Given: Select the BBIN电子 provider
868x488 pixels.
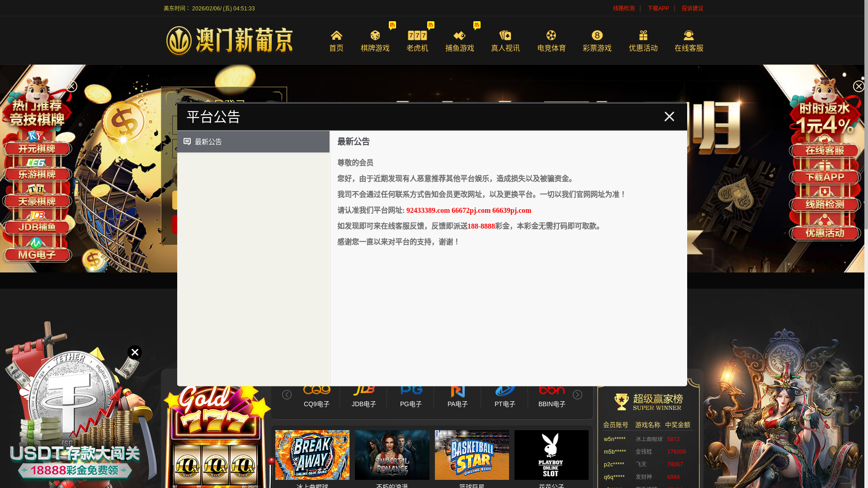Looking at the screenshot, I should point(552,397).
